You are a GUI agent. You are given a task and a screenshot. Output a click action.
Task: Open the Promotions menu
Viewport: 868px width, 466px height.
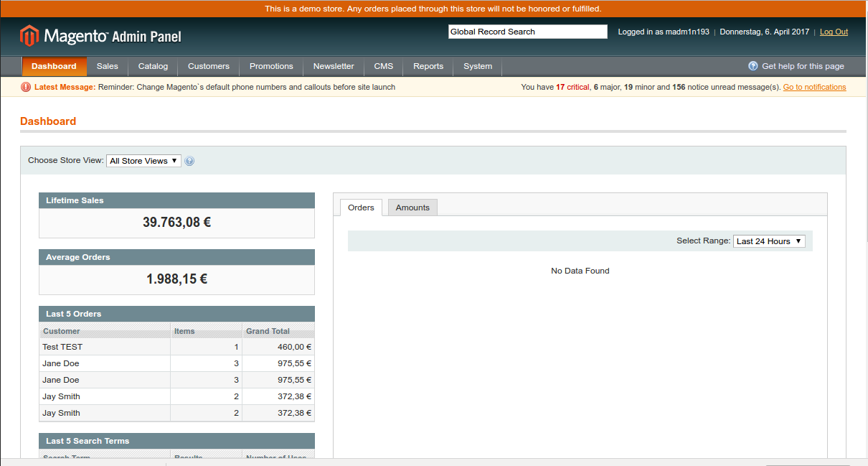(x=271, y=66)
